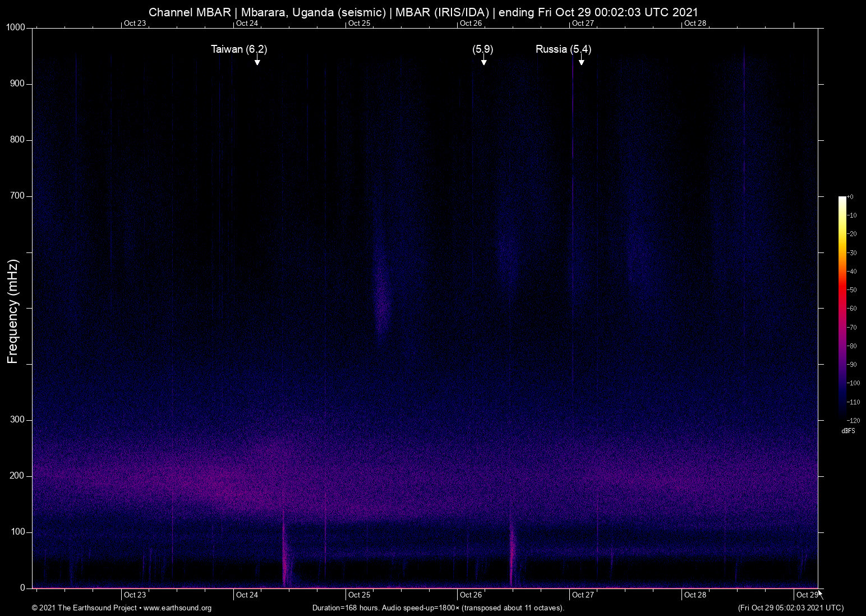Image resolution: width=866 pixels, height=616 pixels.
Task: Select the Russia (5.4) earthquake label
Action: (563, 49)
